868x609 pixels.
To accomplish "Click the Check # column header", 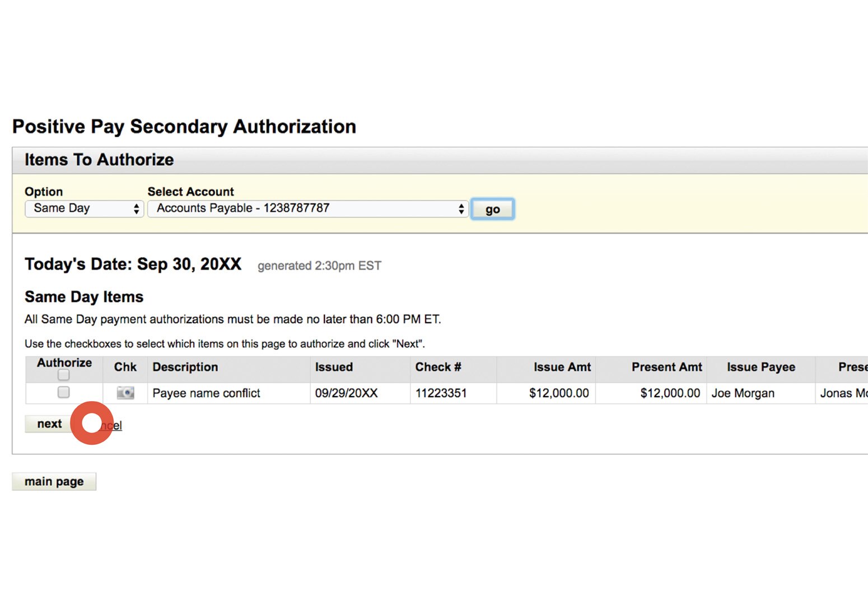I will (x=438, y=368).
